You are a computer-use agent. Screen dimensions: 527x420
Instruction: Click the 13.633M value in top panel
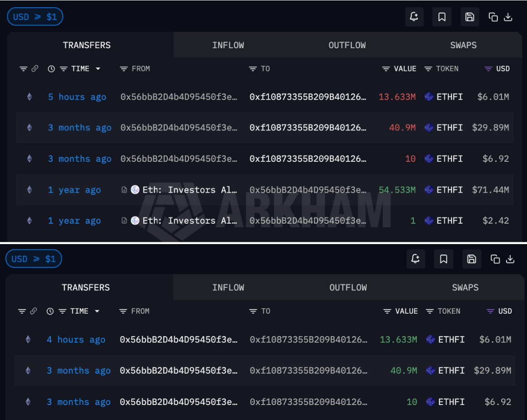click(x=397, y=97)
